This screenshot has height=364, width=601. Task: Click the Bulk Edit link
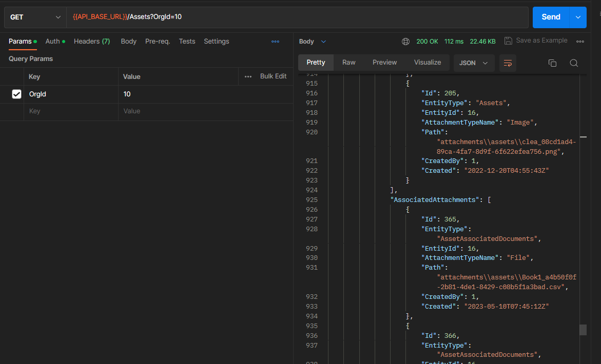pyautogui.click(x=273, y=76)
